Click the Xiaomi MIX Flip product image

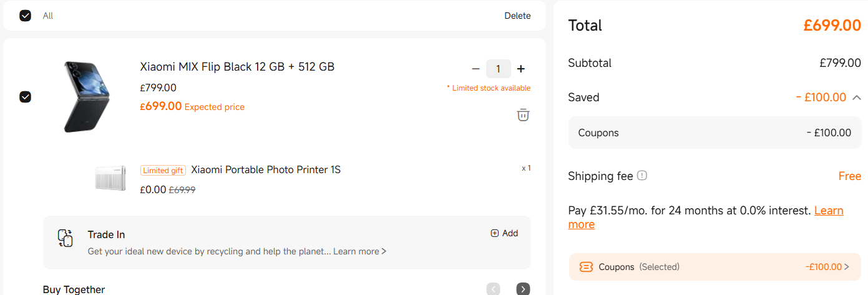86,96
